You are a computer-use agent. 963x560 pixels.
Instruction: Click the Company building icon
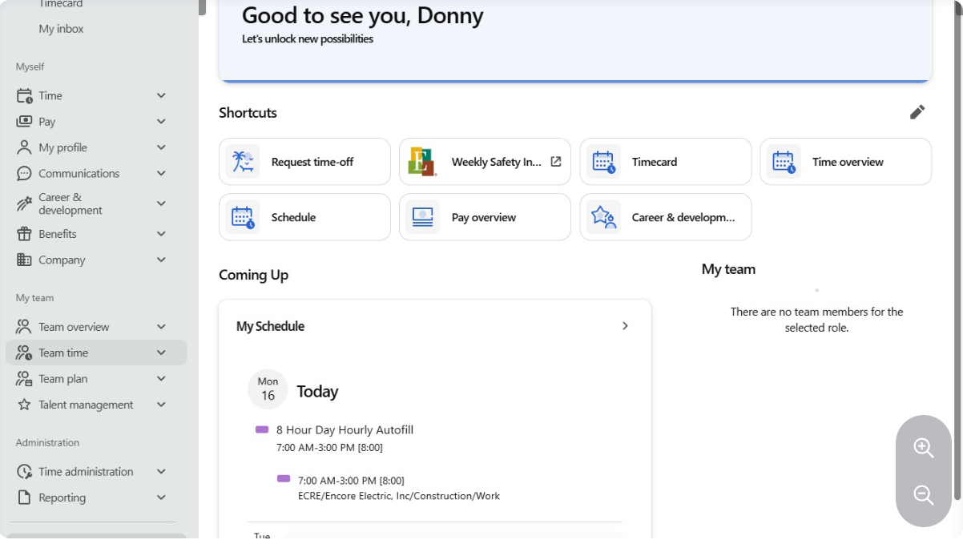coord(24,260)
